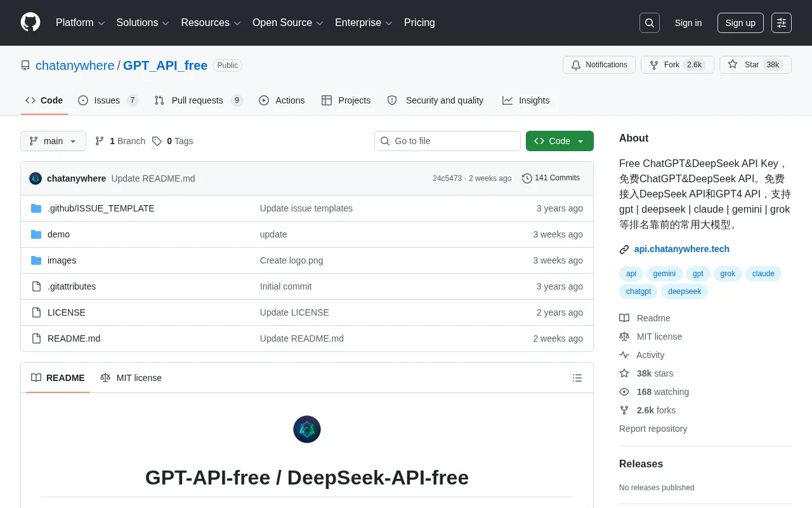Click the commits history clock icon
The width and height of the screenshot is (812, 508).
[x=527, y=178]
